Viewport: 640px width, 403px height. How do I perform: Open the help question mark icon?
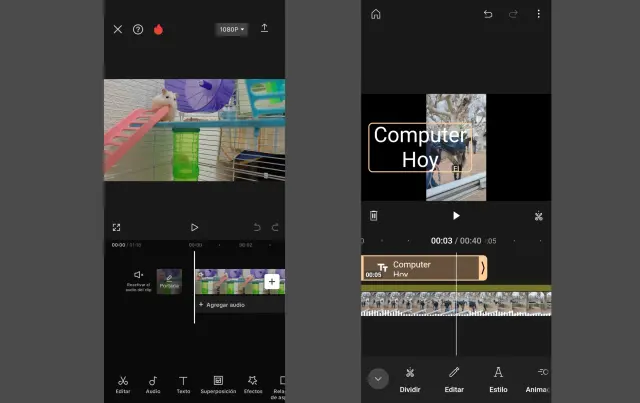point(138,30)
